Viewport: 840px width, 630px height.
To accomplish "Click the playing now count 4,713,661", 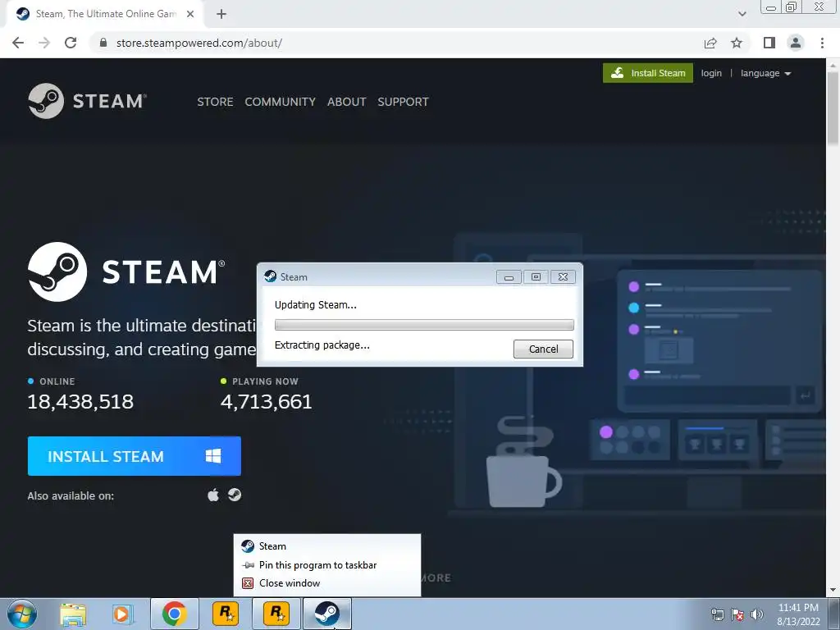I will (267, 401).
